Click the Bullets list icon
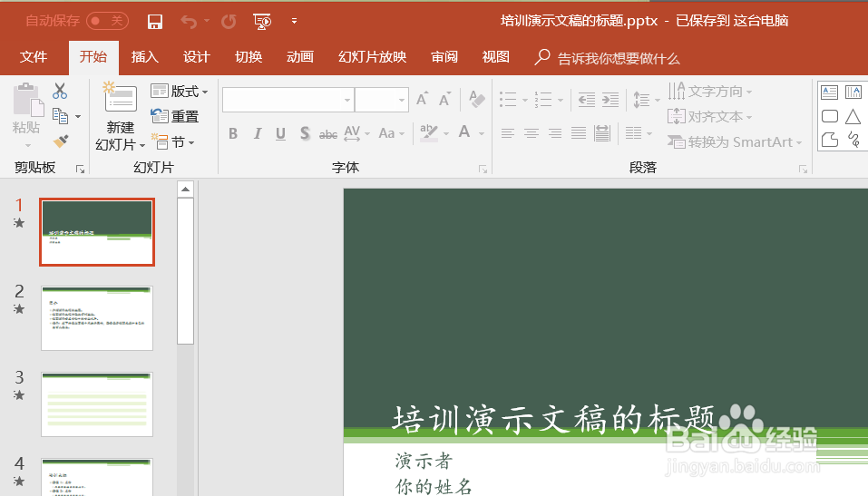Viewport: 868px width, 496px height. (508, 100)
